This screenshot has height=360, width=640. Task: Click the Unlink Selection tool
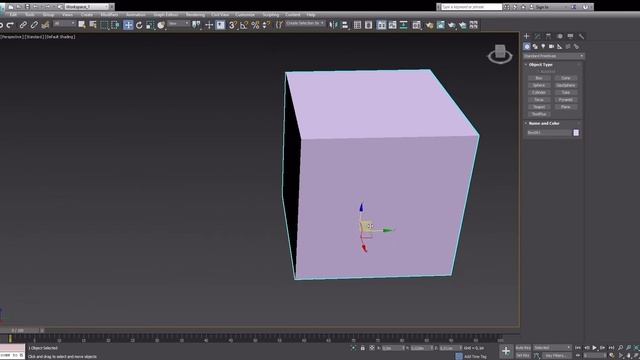(34, 25)
